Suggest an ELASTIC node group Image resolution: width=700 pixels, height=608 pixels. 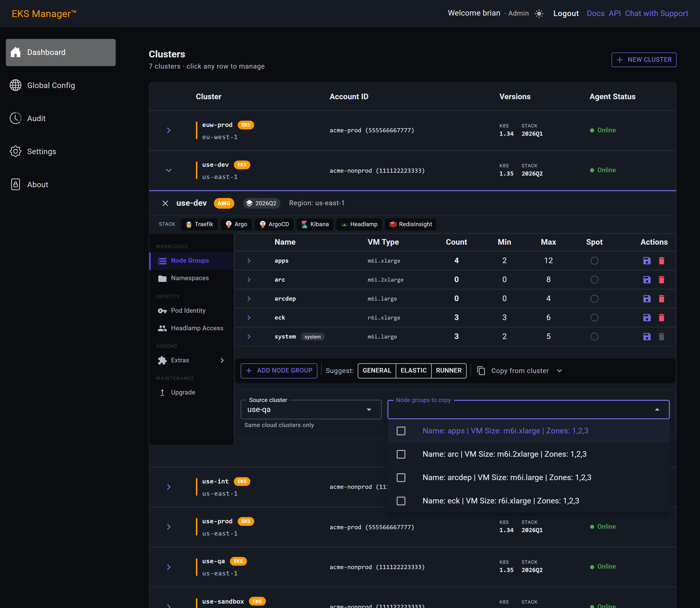(413, 370)
